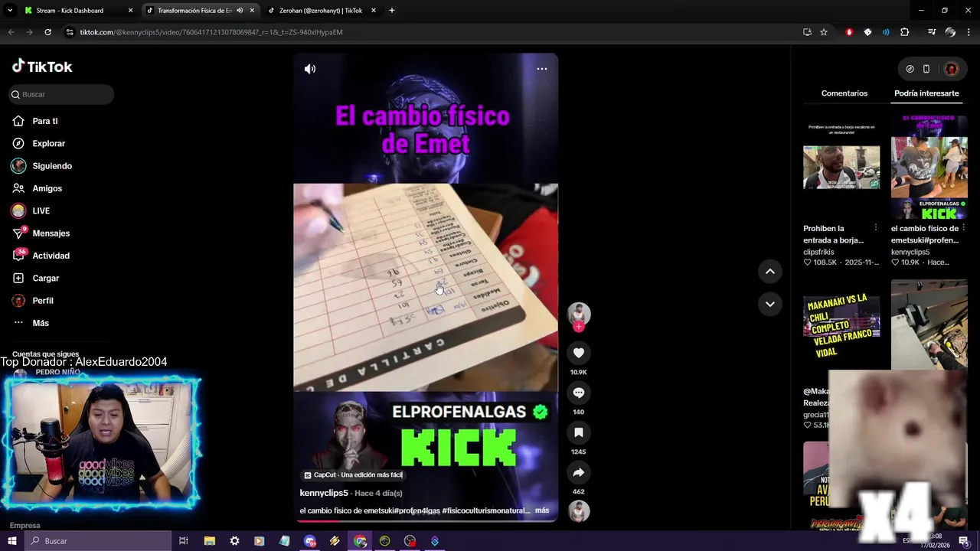This screenshot has height=551, width=980.
Task: Click the get-coins icon in top-right pill
Action: 910,69
